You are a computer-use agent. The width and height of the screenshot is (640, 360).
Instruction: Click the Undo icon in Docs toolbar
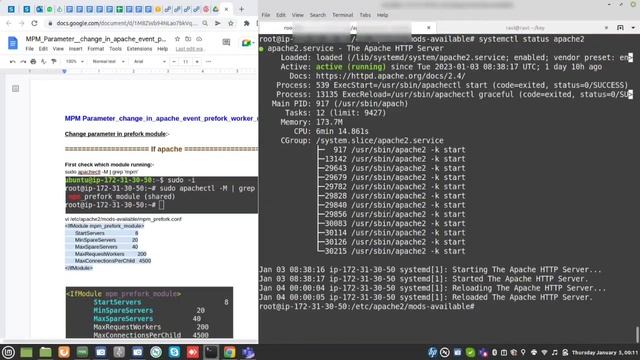pyautogui.click(x=13, y=62)
